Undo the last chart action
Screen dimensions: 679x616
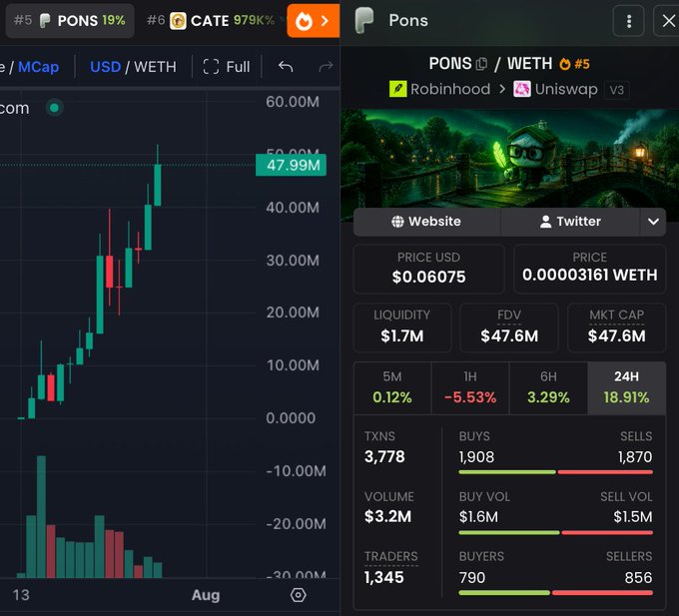[x=286, y=67]
